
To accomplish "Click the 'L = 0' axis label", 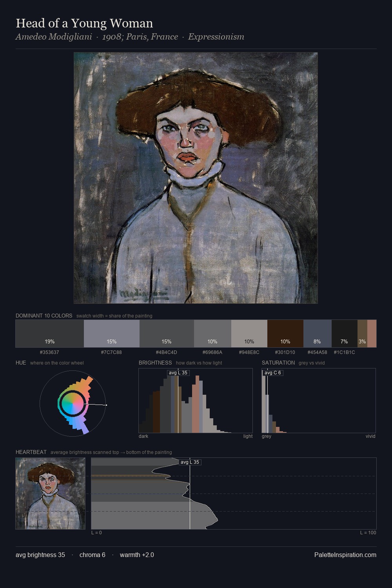I will pyautogui.click(x=96, y=533).
